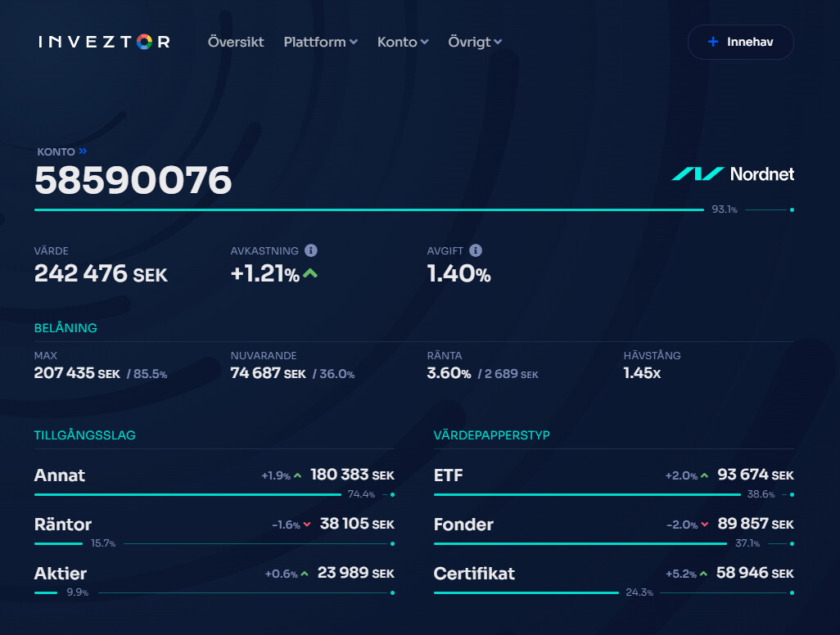Image resolution: width=840 pixels, height=635 pixels.
Task: Click the double-arrow icon beside Konto label
Action: pos(83,151)
